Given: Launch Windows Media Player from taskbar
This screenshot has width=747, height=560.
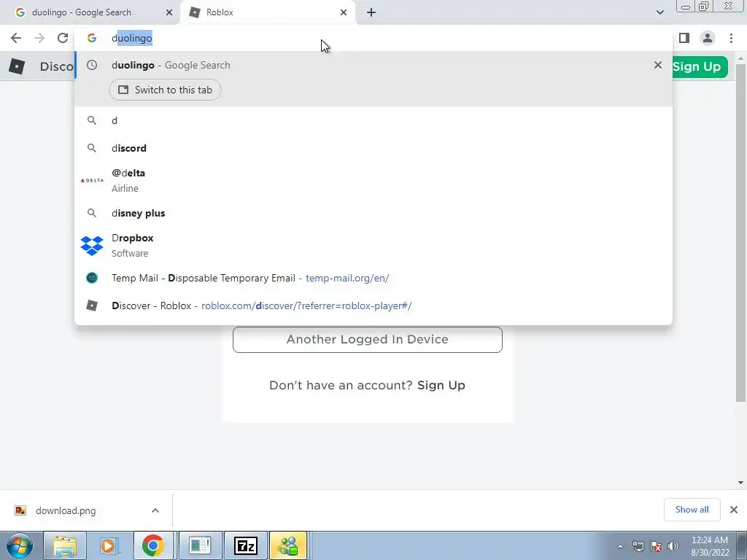Looking at the screenshot, I should [x=108, y=545].
